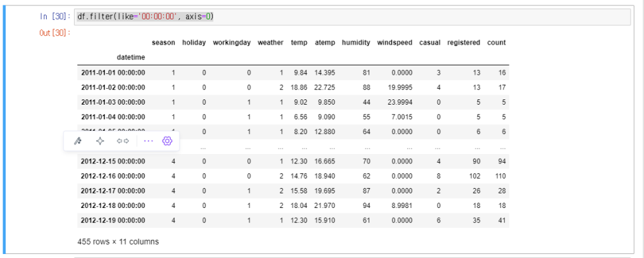Select row label 2012-12-15 00:00:00
Image resolution: width=644 pixels, height=258 pixels.
tap(113, 161)
